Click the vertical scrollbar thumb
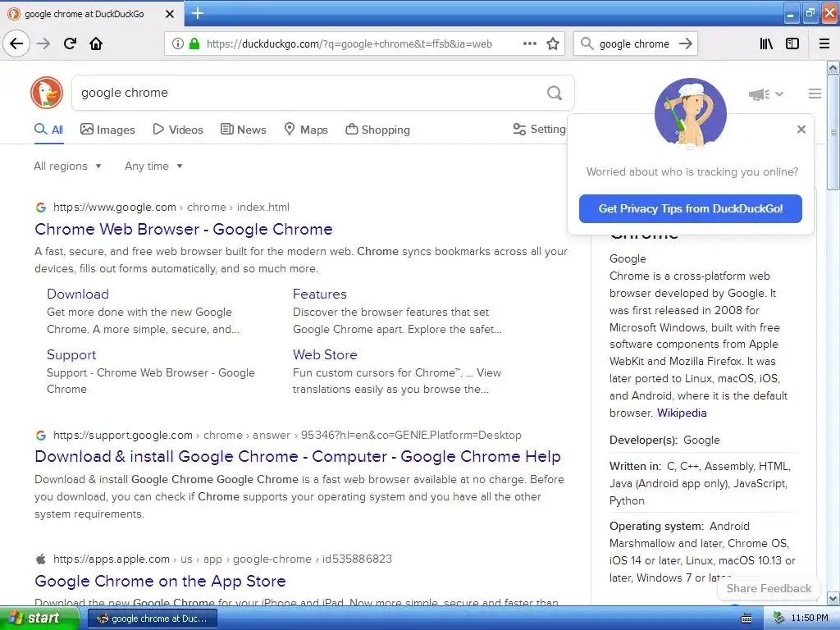 (833, 132)
